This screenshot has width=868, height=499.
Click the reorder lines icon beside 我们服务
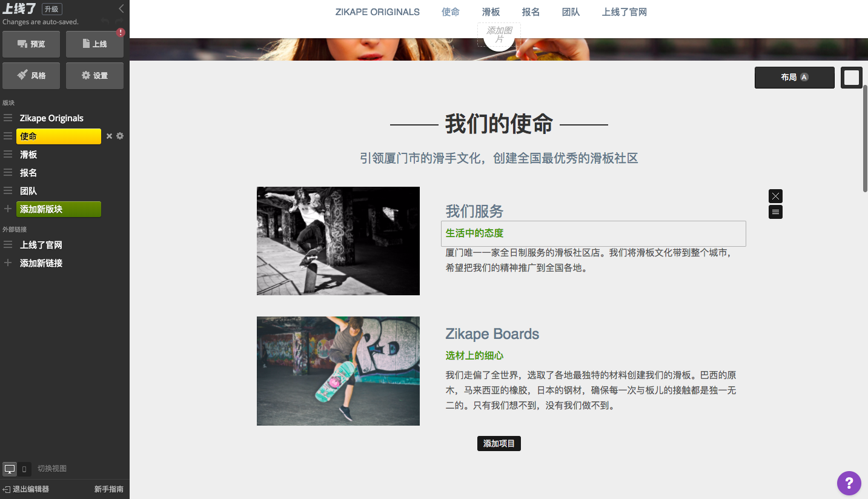tap(775, 212)
